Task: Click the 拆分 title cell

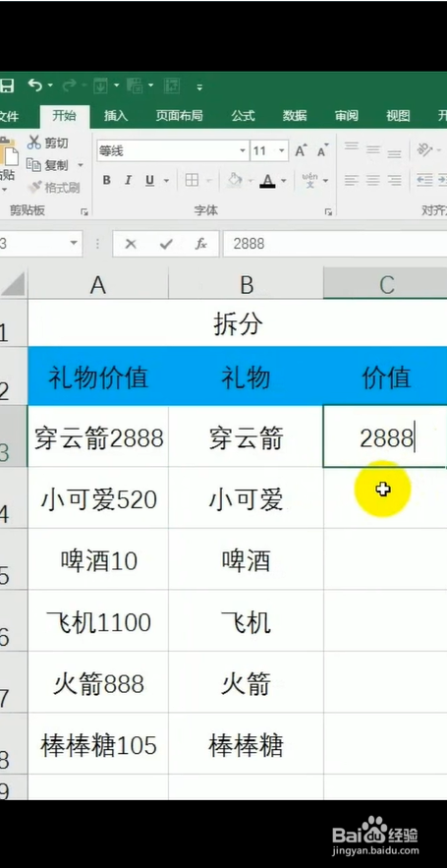Action: [238, 324]
